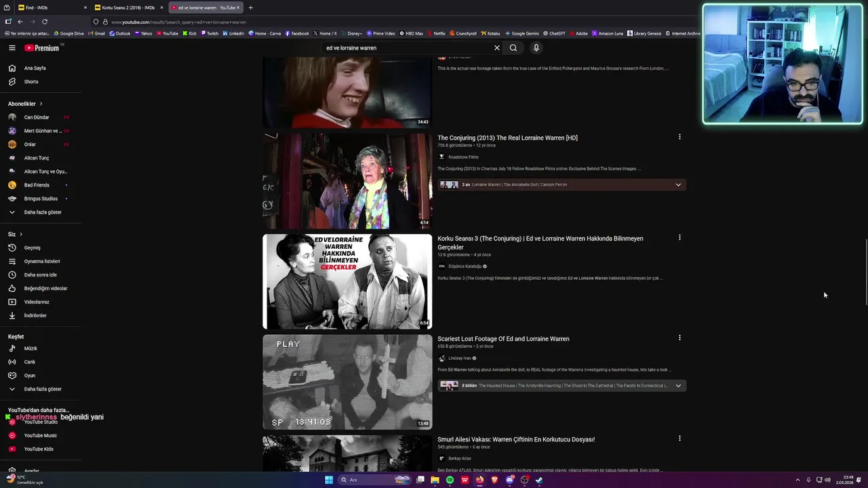
Task: Expand the Abonelikler section chevron
Action: [41, 104]
